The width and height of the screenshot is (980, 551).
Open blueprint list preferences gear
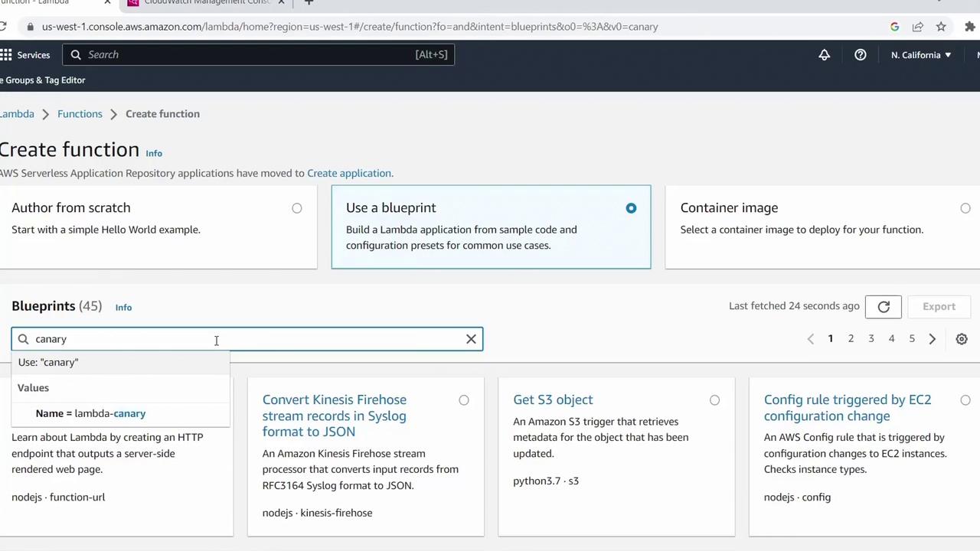pyautogui.click(x=962, y=339)
